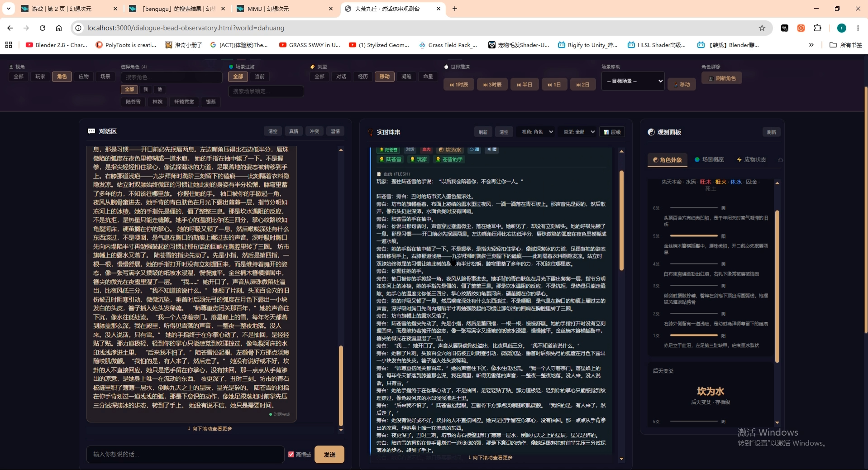Bookmark page with star icon
Screen dimensions: 868x470
click(x=762, y=28)
